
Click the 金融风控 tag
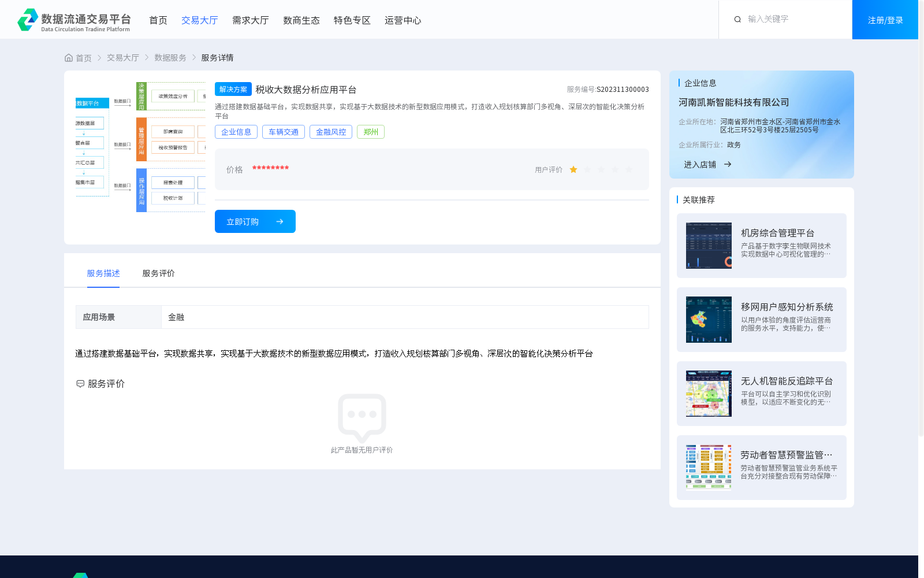[331, 132]
